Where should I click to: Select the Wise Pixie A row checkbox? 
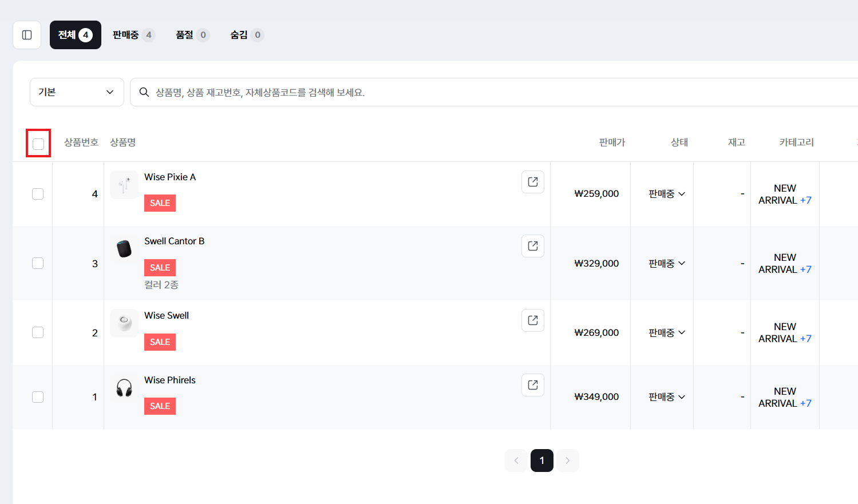pyautogui.click(x=38, y=194)
